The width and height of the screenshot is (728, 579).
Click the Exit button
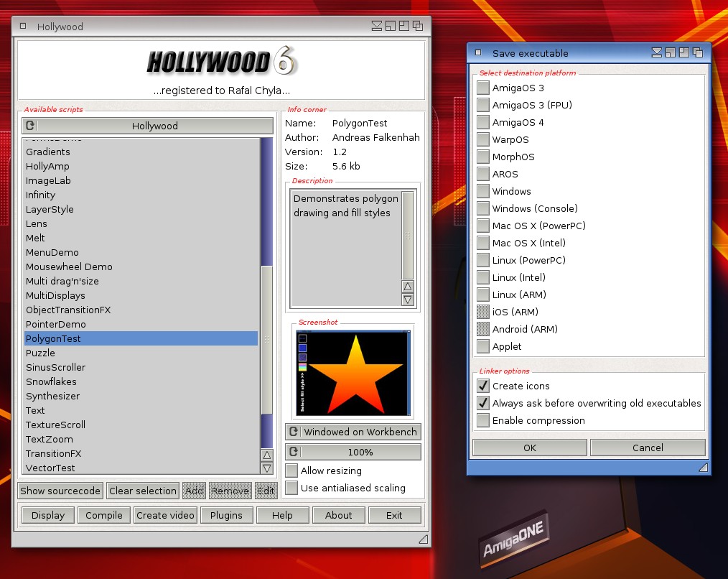point(394,515)
